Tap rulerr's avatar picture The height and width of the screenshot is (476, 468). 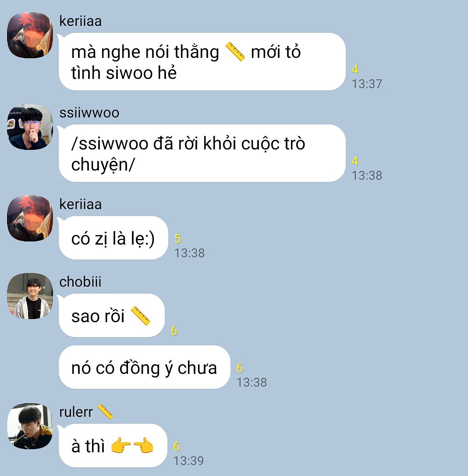pos(30,426)
